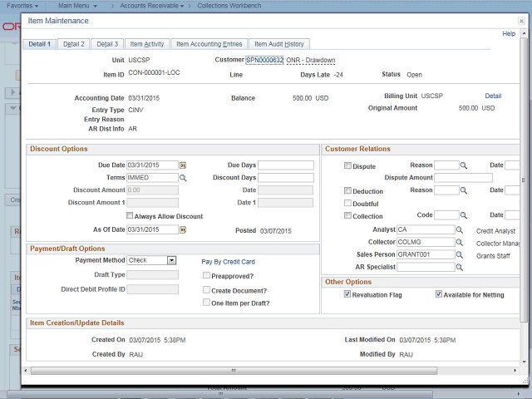The image size is (532, 399).
Task: Switch to the Item Activity tab
Action: pyautogui.click(x=148, y=44)
